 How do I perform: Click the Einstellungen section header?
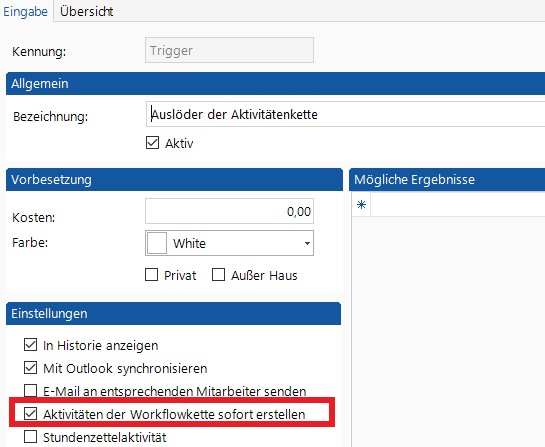tap(173, 314)
